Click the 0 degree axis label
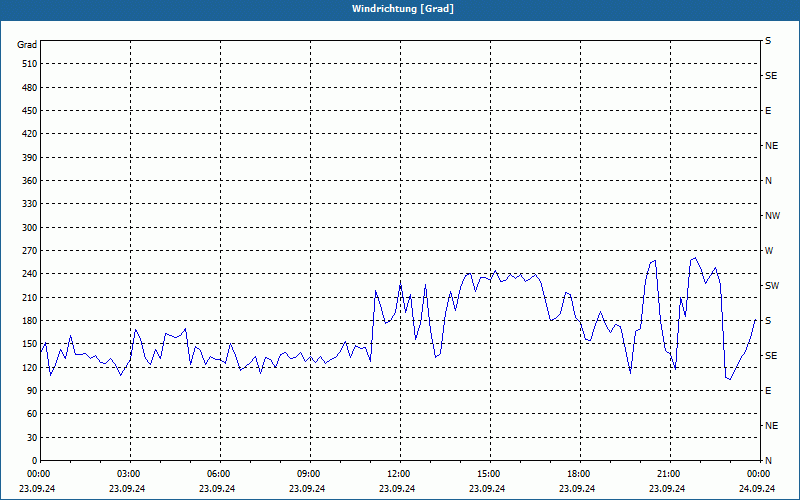Screen dimensions: 800x500 [34, 461]
